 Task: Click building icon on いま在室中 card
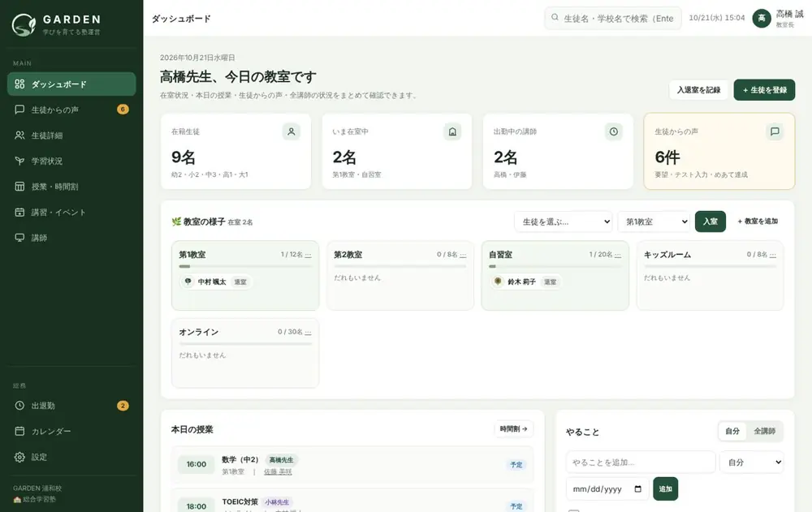pos(452,131)
